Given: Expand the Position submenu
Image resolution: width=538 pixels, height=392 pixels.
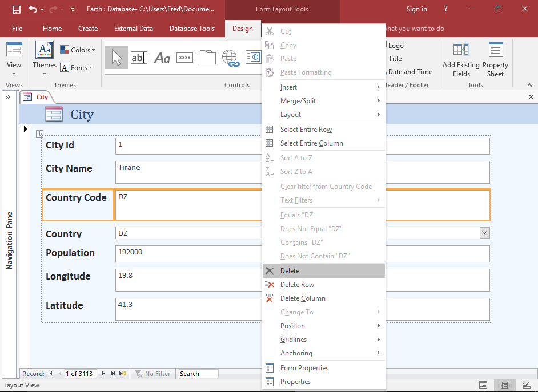Looking at the screenshot, I should coord(324,325).
